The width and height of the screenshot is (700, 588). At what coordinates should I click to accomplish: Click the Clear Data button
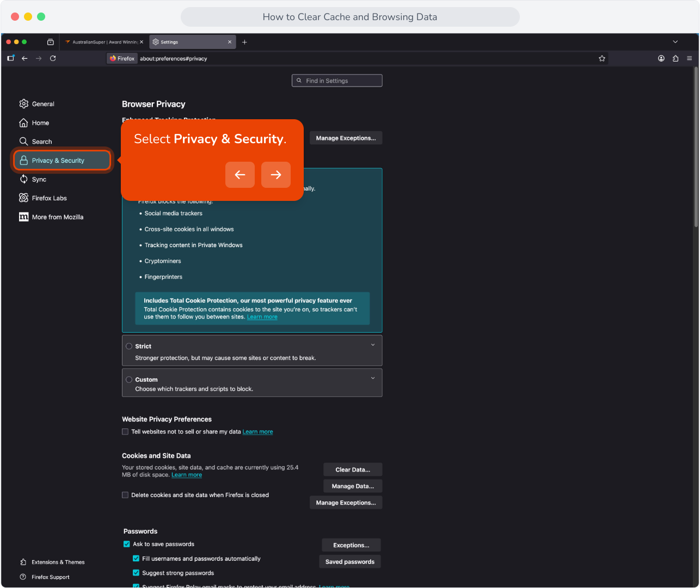353,470
